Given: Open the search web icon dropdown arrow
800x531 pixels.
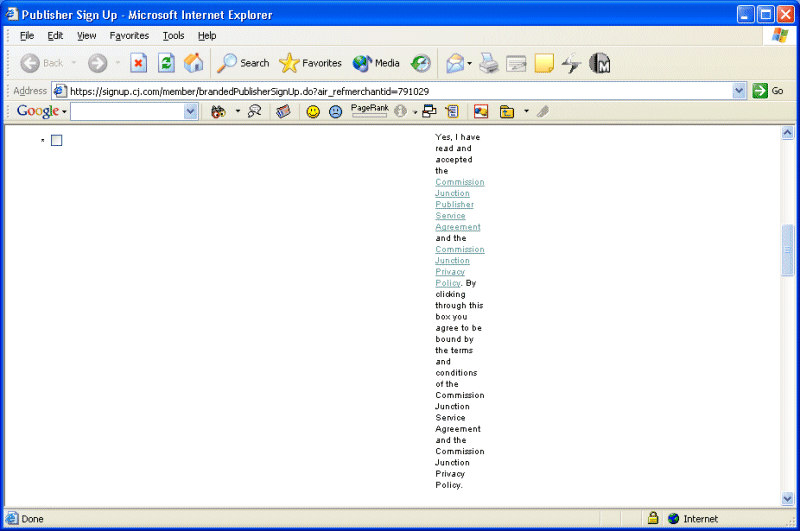Looking at the screenshot, I should pyautogui.click(x=238, y=111).
